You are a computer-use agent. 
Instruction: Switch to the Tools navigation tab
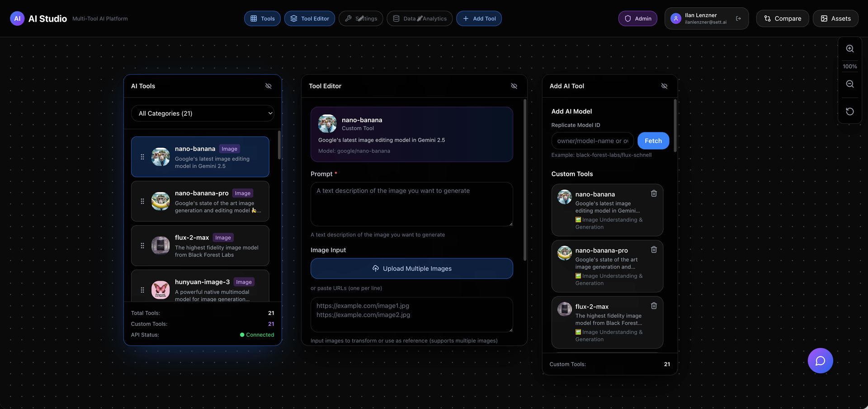(x=262, y=19)
